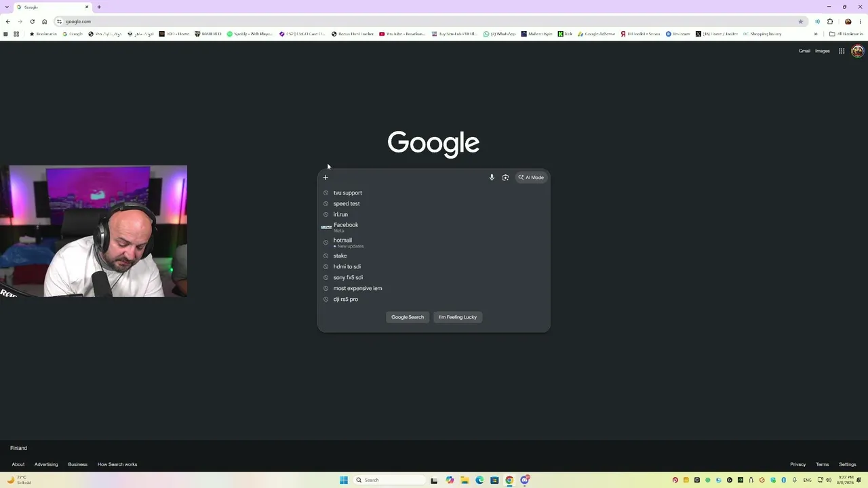868x488 pixels.
Task: Open the Google AdSense bookmark
Action: coord(596,34)
